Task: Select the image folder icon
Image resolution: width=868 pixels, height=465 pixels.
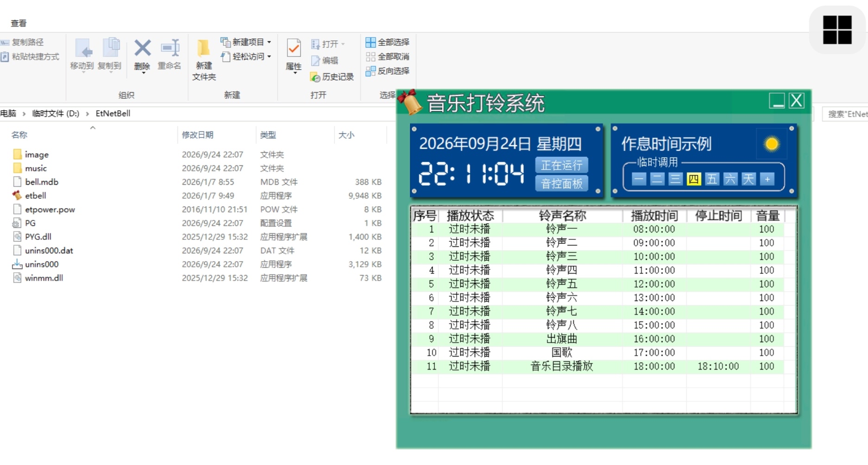Action: 18,154
